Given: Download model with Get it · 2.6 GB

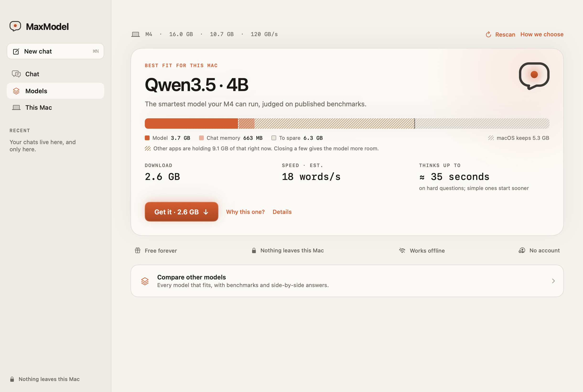Looking at the screenshot, I should tap(181, 212).
